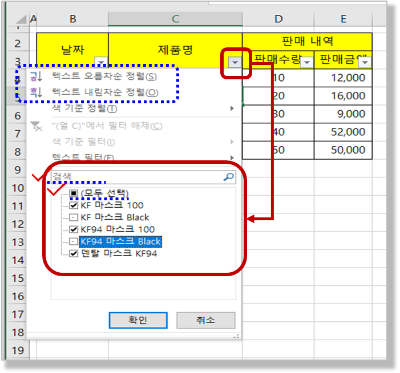Image resolution: width=400 pixels, height=373 pixels.
Task: Toggle the (모두 선택) checkbox
Action: pos(73,193)
